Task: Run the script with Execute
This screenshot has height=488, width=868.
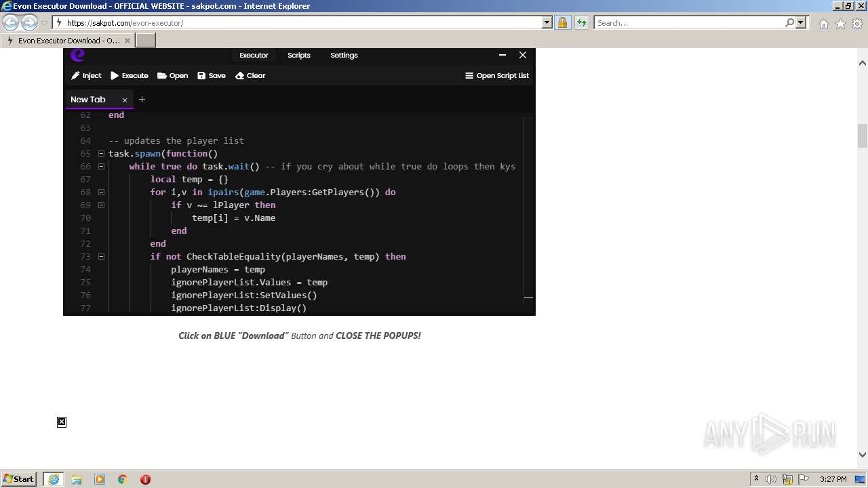Action: 130,75
